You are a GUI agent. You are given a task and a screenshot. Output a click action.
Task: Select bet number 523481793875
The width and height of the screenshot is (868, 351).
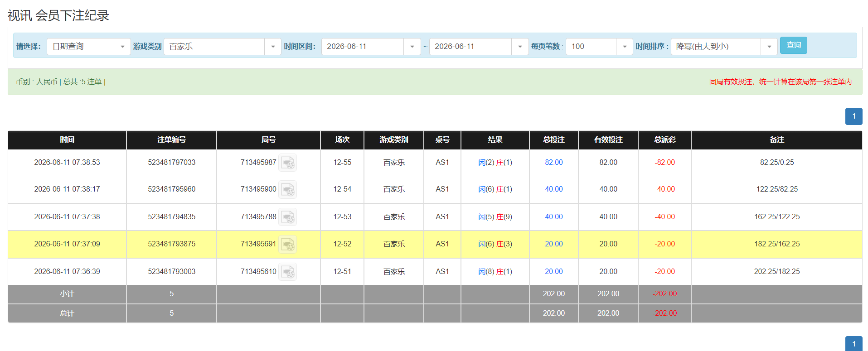point(172,244)
